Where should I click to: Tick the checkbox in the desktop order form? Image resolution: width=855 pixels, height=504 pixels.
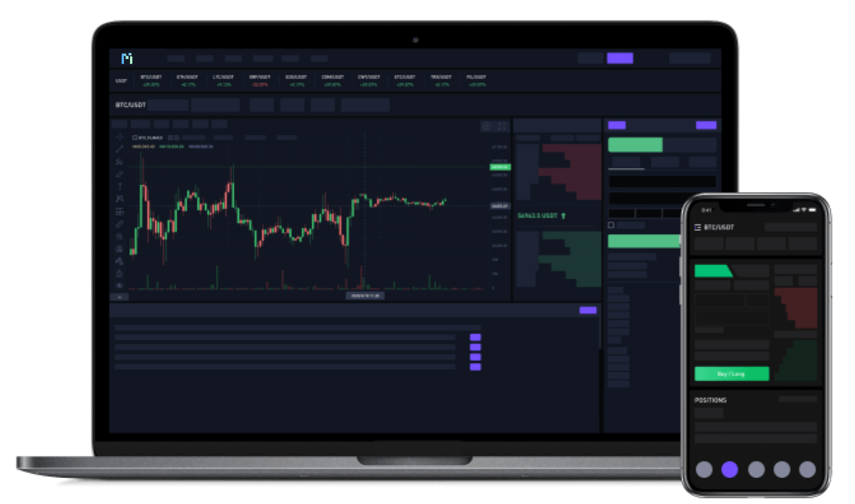click(x=610, y=225)
